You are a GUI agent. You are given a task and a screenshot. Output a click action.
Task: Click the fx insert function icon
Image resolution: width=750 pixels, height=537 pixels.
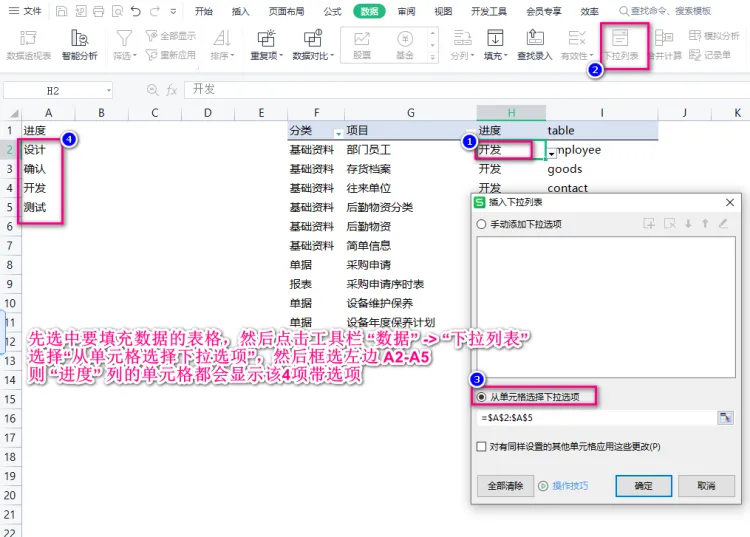click(172, 90)
